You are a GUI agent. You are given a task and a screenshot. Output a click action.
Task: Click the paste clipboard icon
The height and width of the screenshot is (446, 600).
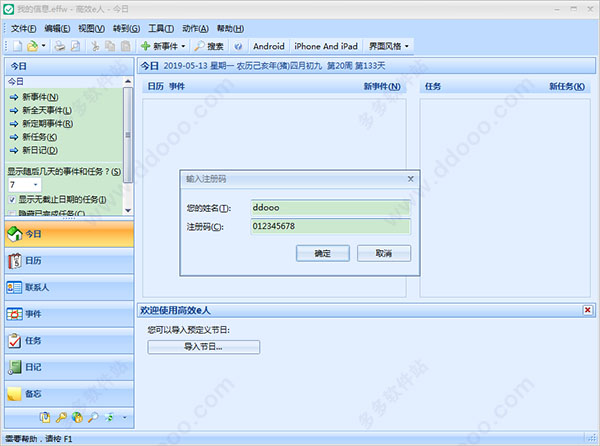(x=126, y=46)
